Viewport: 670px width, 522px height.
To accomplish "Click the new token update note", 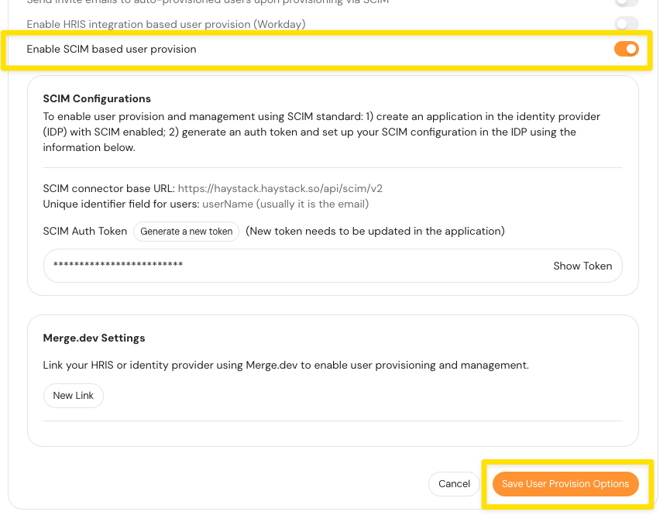I will [x=375, y=231].
